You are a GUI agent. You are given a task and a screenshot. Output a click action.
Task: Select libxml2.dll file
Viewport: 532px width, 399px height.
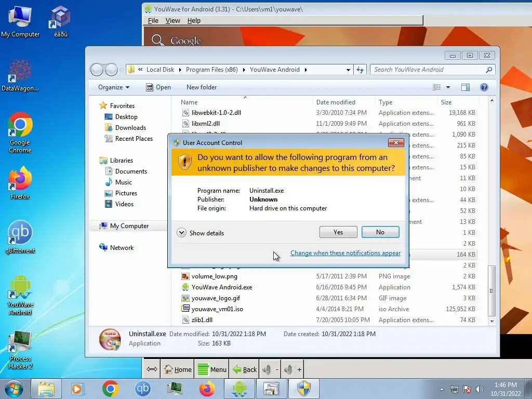point(206,124)
